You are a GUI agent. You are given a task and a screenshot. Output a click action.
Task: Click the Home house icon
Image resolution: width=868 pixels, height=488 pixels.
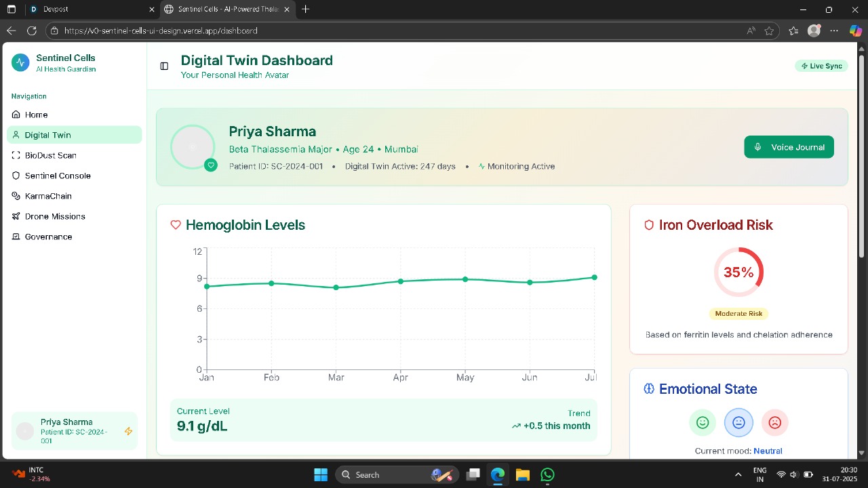(x=16, y=115)
